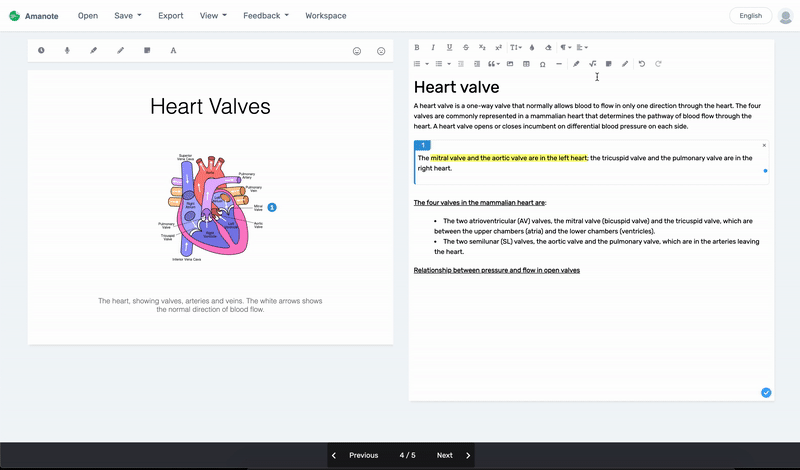The width and height of the screenshot is (800, 470).
Task: Click the microphone record icon
Action: tap(68, 50)
